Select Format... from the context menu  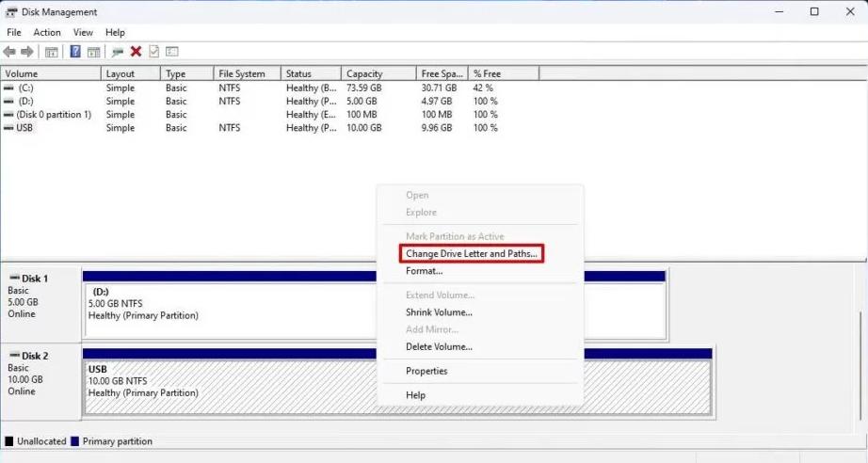pyautogui.click(x=424, y=271)
